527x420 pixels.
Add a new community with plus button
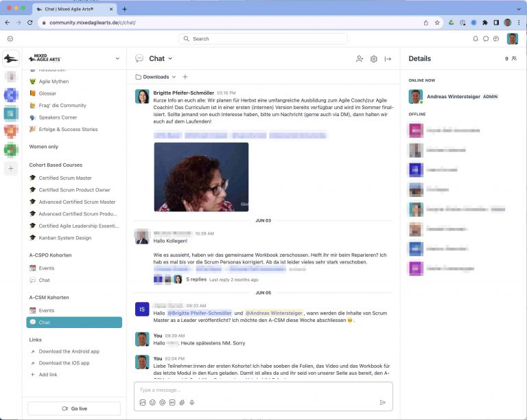pos(11,168)
